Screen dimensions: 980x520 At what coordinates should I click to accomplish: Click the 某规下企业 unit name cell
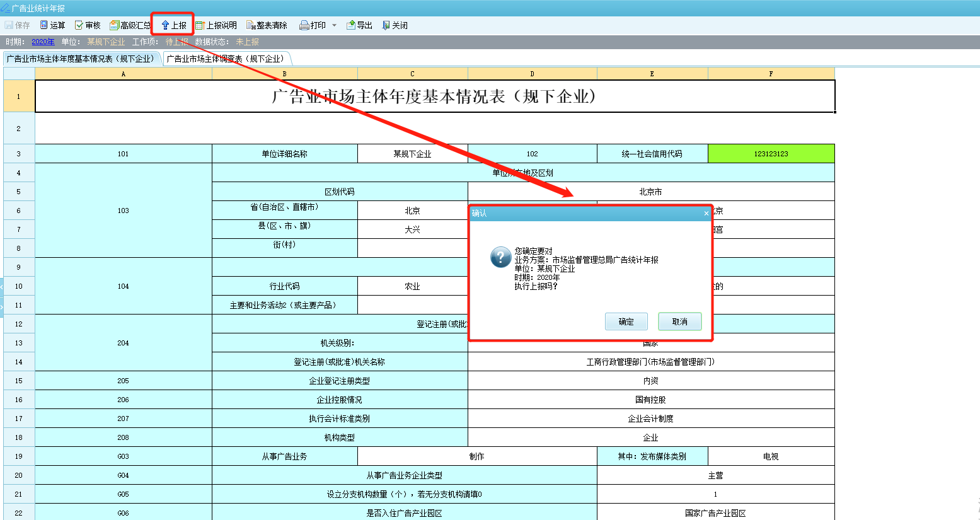412,154
